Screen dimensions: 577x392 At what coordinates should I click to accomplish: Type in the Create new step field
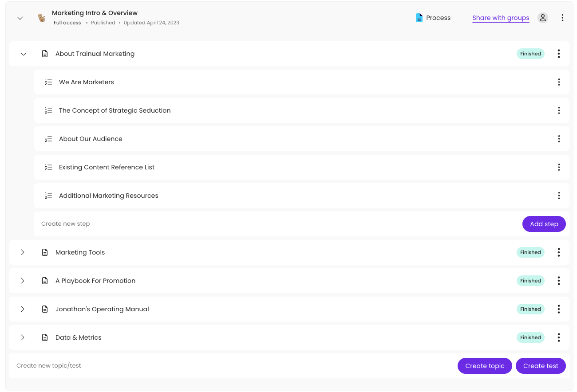pyautogui.click(x=266, y=224)
